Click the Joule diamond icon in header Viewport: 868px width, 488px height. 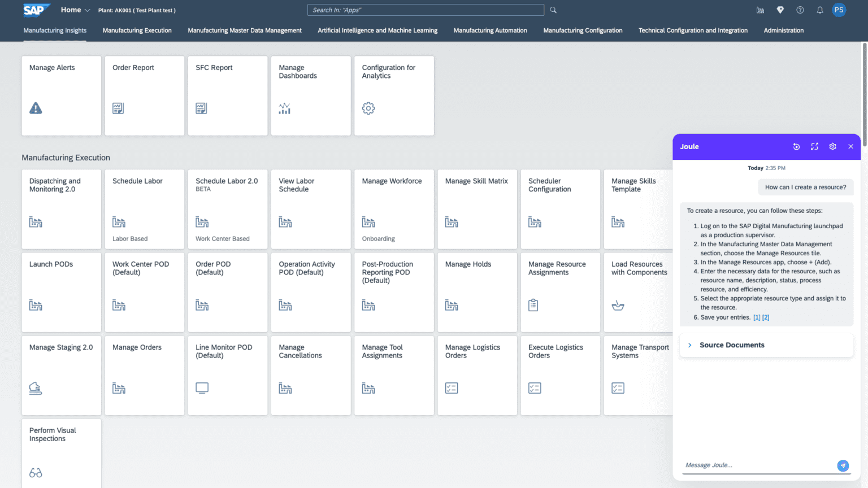coord(780,10)
